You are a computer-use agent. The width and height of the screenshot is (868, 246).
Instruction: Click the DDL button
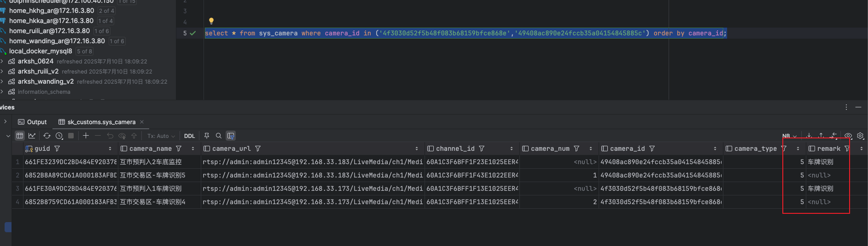(189, 136)
